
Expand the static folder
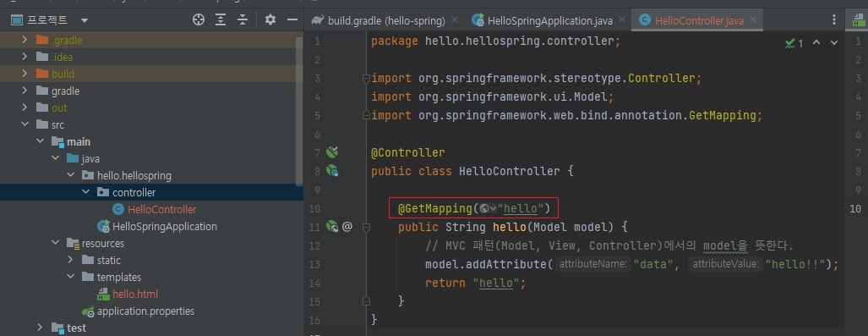tap(70, 260)
